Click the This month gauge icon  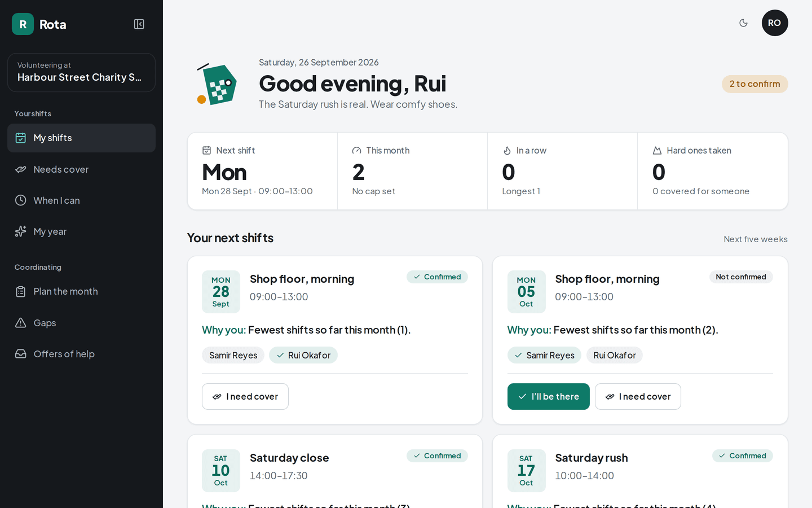point(356,150)
